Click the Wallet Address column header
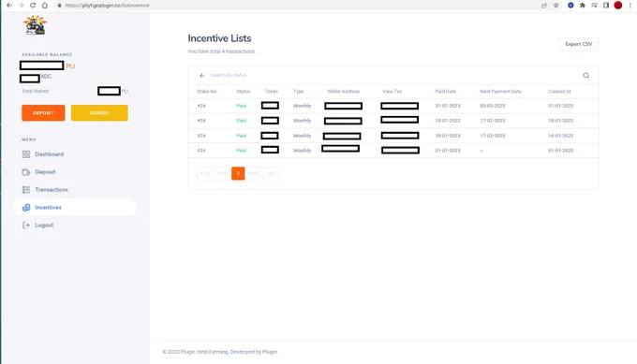Screen dimensions: 637x364 point(343,92)
